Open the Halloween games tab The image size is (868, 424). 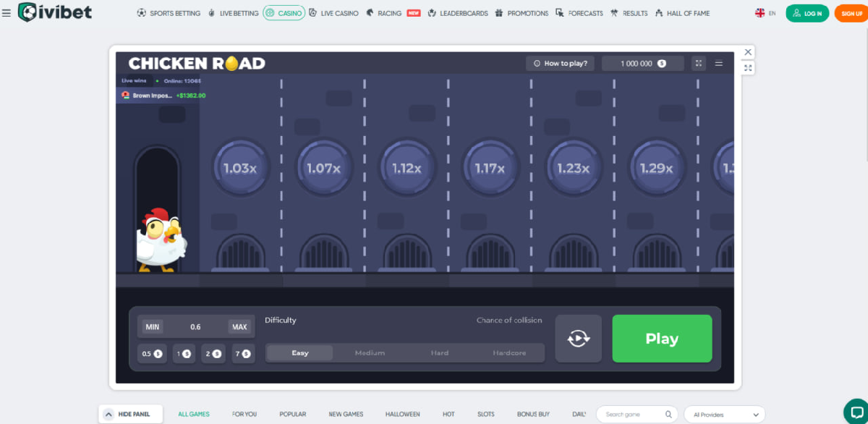tap(402, 414)
